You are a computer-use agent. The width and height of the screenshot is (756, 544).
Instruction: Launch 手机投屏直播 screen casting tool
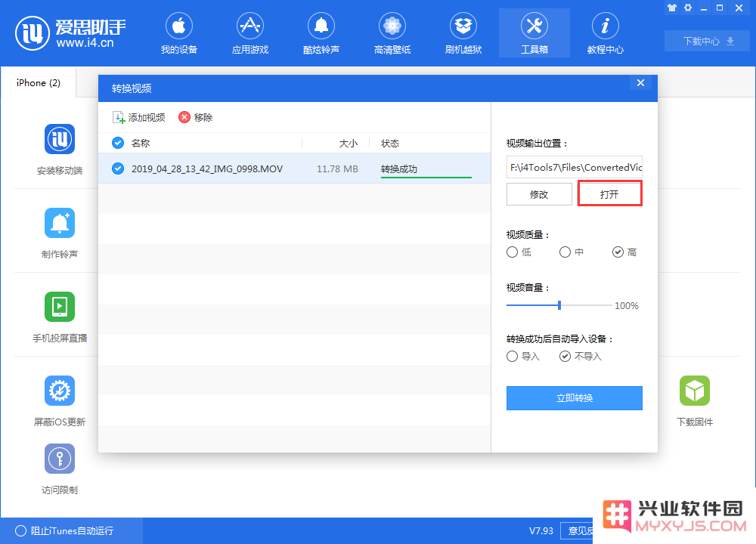coord(59,317)
